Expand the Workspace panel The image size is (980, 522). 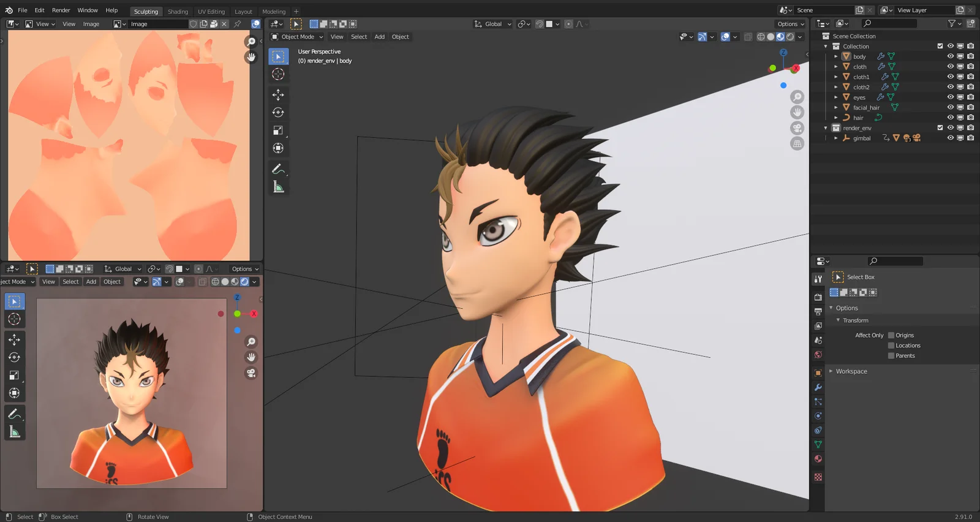tap(831, 371)
